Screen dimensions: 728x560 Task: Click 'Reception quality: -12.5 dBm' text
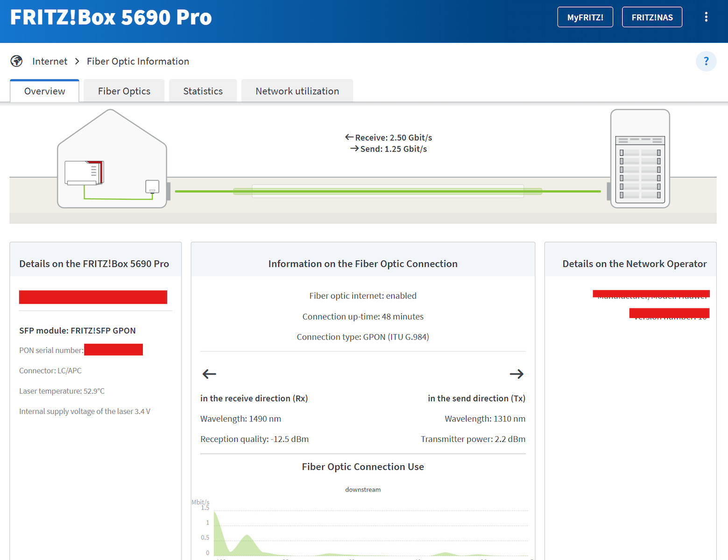(x=254, y=439)
